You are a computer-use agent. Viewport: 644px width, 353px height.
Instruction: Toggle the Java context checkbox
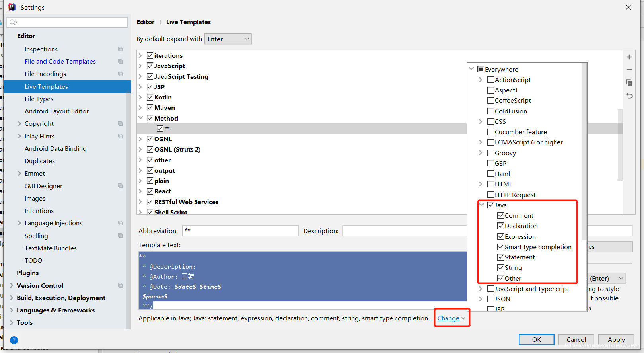tap(490, 205)
